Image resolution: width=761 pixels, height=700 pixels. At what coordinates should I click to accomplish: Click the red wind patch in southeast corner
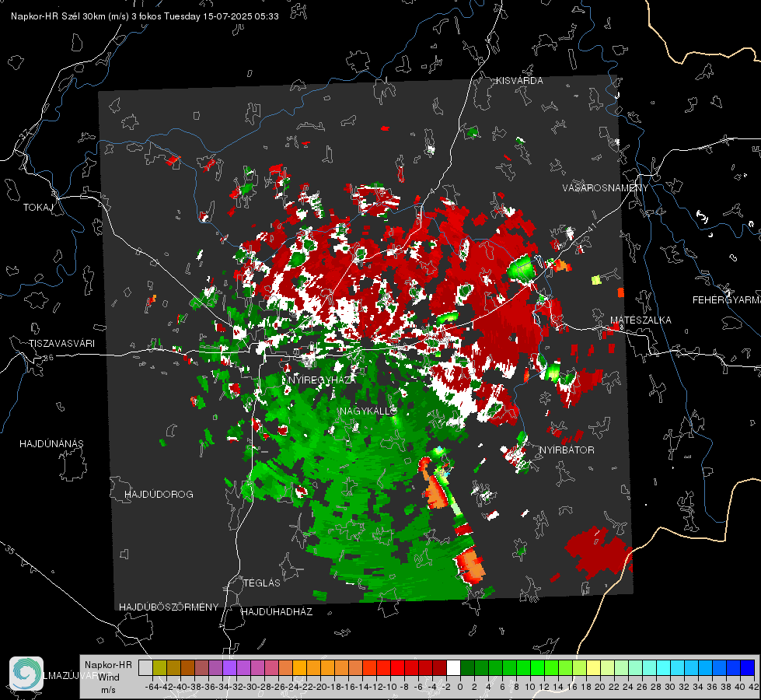point(600,553)
